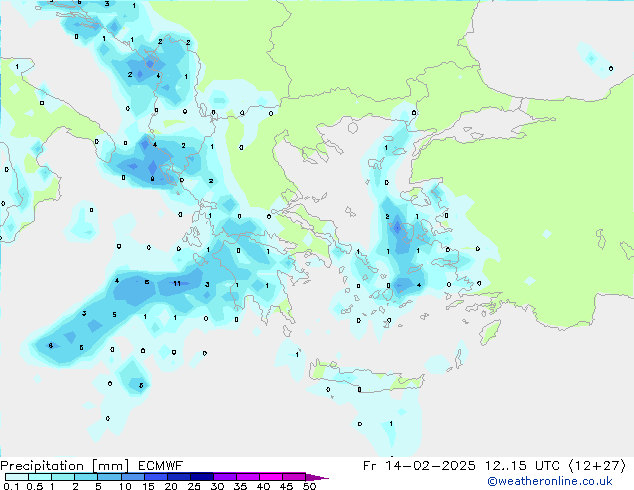Click the swatch between 35 and 40

tap(247, 477)
